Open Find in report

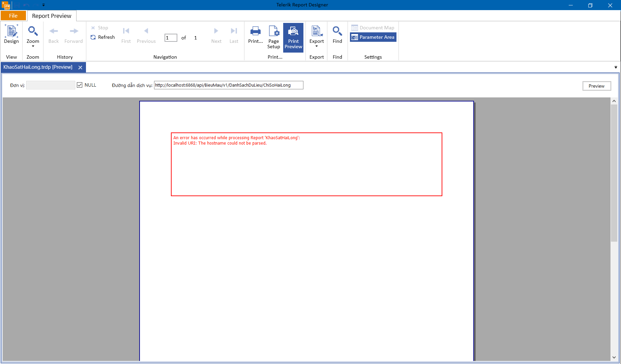point(337,35)
